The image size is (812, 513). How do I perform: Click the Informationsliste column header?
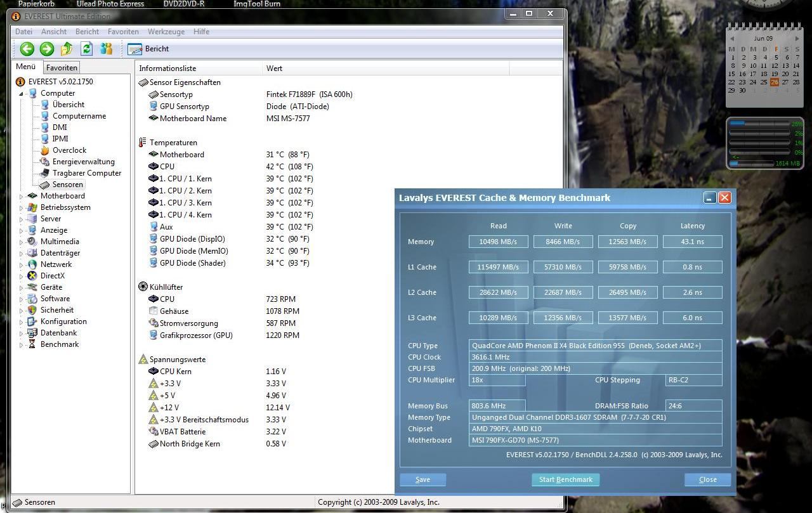pyautogui.click(x=198, y=68)
